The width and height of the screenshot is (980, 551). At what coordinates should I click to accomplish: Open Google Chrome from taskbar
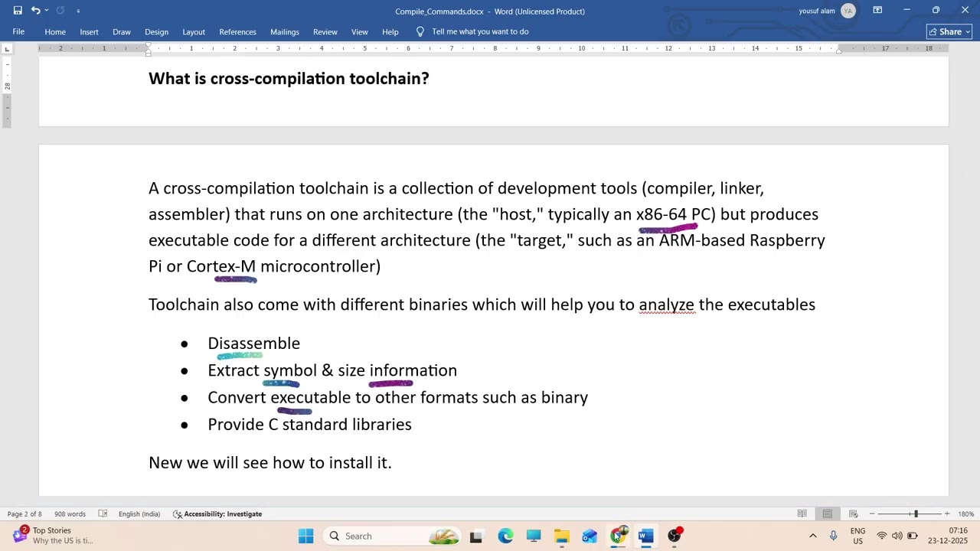(x=618, y=536)
